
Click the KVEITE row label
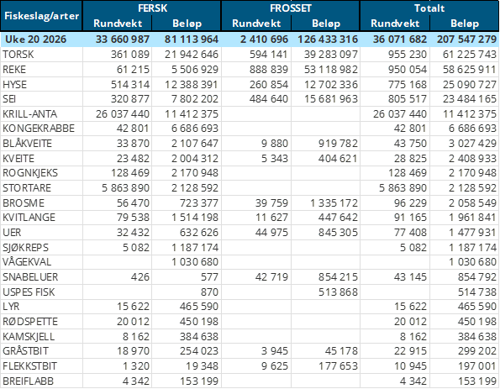point(18,158)
